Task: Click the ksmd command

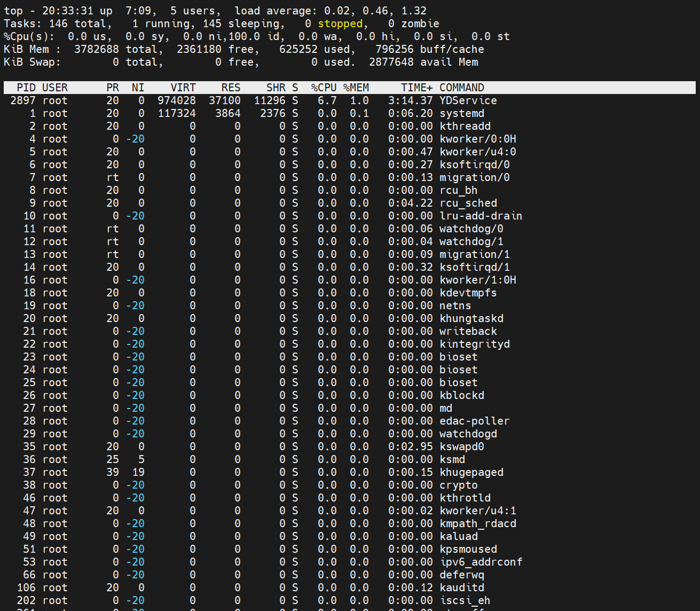Action: [452, 459]
